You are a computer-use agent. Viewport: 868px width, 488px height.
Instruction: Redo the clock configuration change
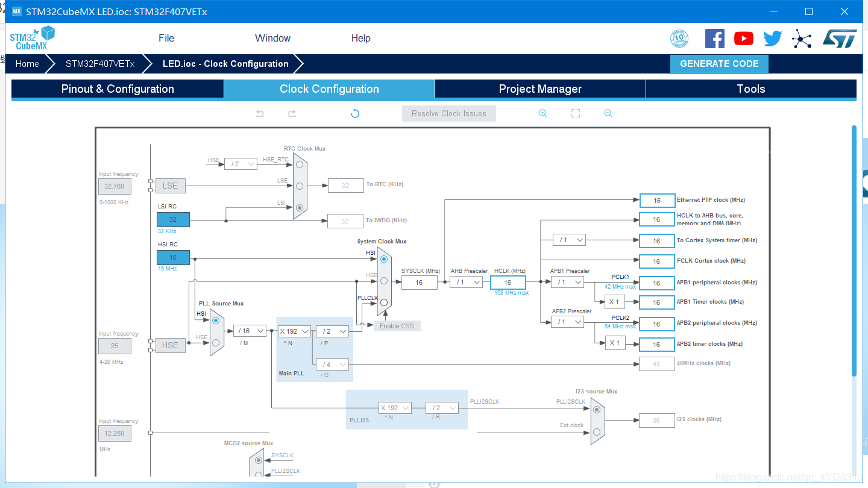click(x=292, y=113)
